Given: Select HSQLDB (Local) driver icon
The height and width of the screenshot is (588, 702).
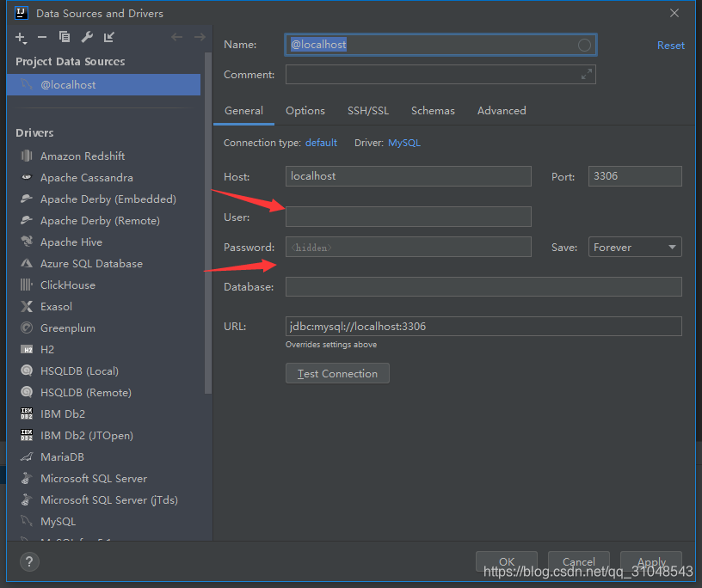Looking at the screenshot, I should (27, 371).
